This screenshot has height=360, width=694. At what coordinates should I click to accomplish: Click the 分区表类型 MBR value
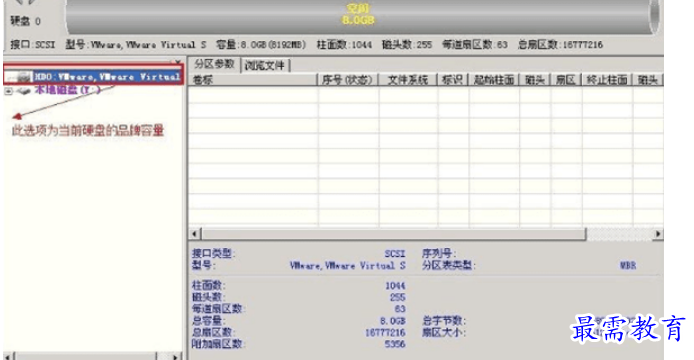(628, 266)
